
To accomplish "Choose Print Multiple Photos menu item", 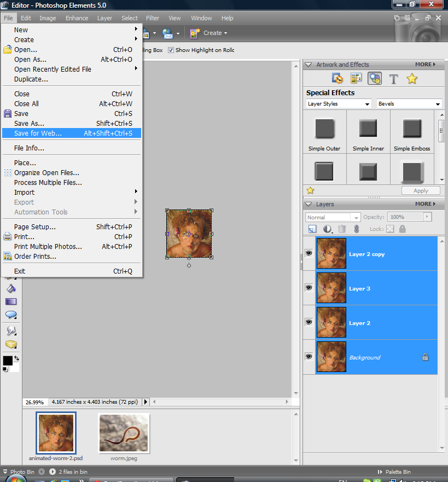I will [71, 247].
